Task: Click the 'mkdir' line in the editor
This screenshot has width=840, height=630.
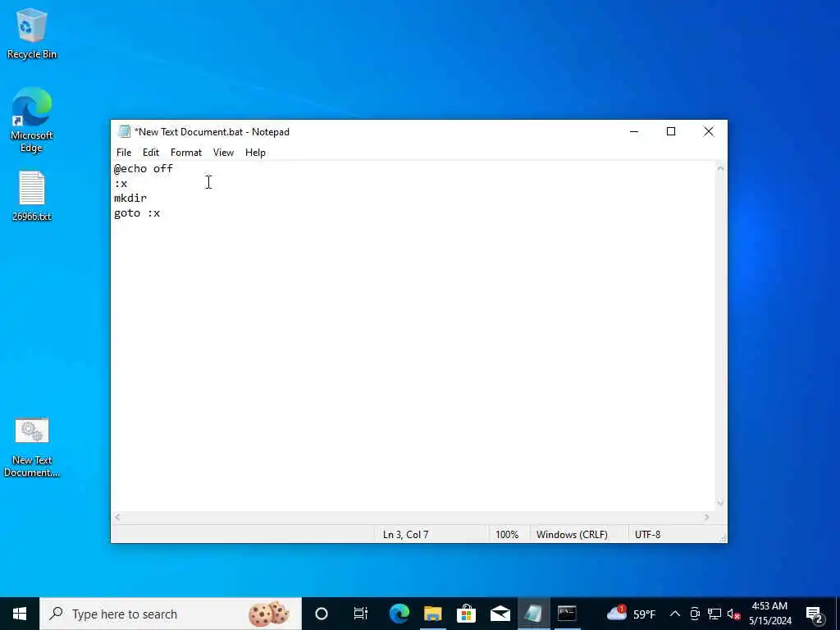Action: click(130, 199)
